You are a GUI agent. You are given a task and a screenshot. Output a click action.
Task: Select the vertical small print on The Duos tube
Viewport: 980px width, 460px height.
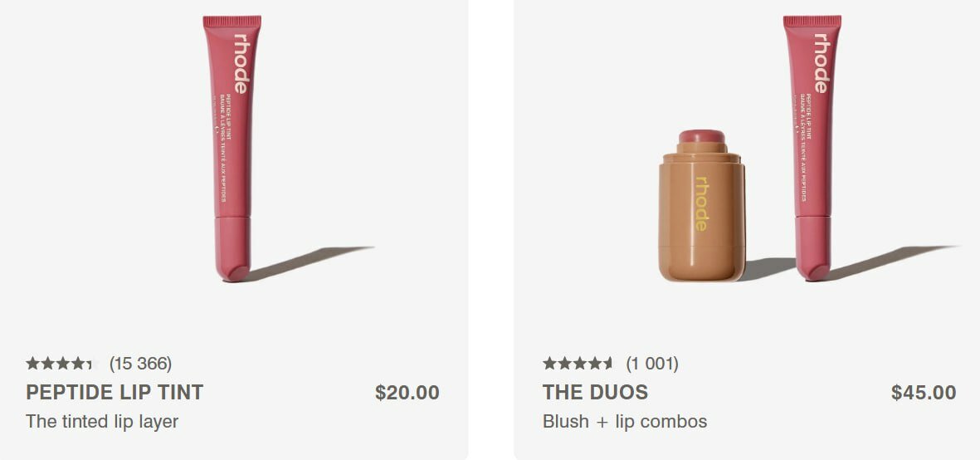pos(802,149)
